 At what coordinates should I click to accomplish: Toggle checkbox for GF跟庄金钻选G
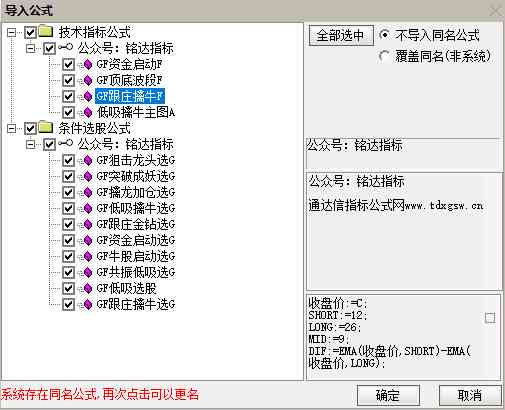point(68,224)
